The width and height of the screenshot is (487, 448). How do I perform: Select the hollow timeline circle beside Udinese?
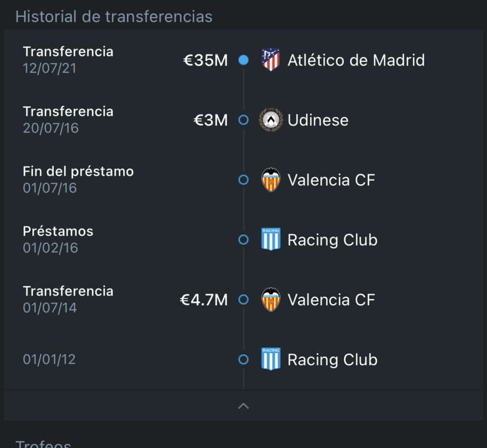243,120
